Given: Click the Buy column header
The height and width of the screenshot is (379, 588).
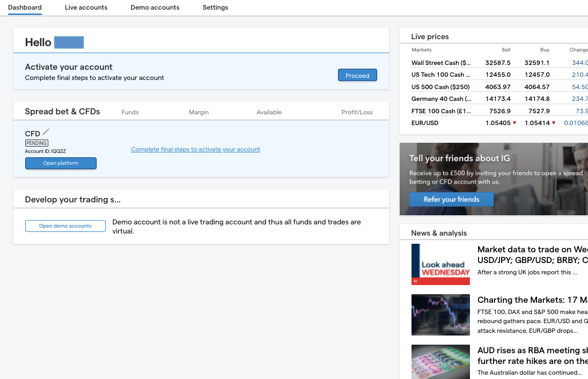Looking at the screenshot, I should click(545, 49).
